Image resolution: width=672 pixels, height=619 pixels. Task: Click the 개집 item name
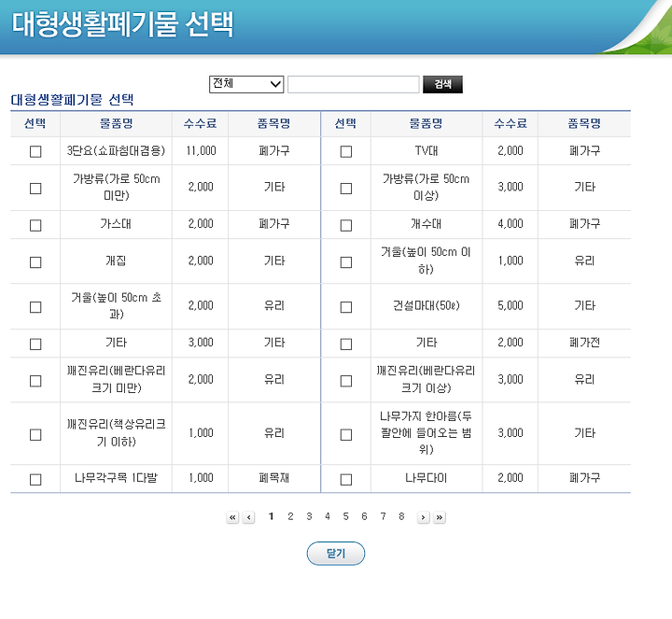click(116, 260)
